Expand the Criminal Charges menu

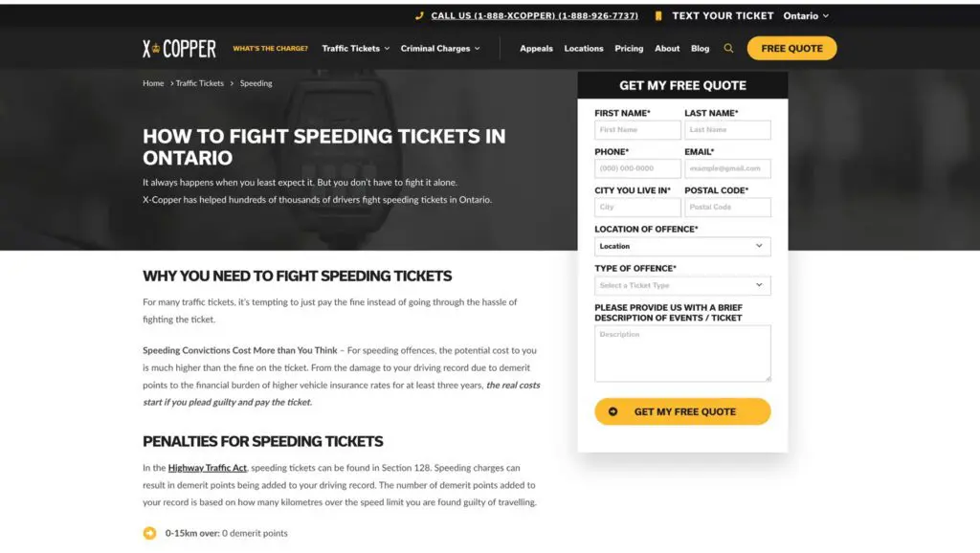point(439,49)
